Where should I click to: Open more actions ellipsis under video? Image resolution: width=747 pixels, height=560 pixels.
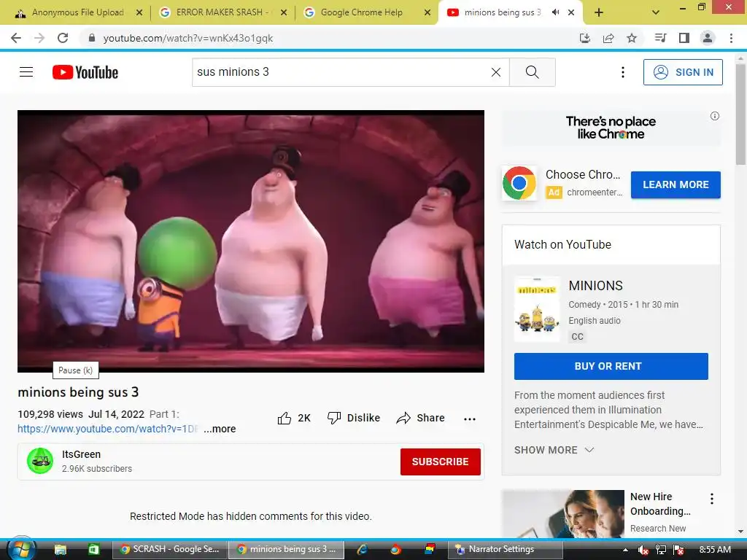[470, 419]
